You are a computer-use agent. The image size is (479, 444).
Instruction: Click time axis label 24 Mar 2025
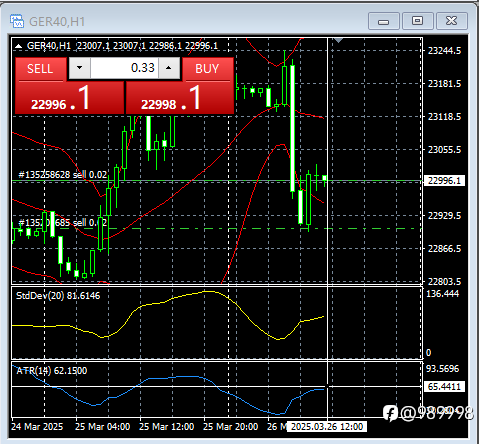click(x=37, y=427)
